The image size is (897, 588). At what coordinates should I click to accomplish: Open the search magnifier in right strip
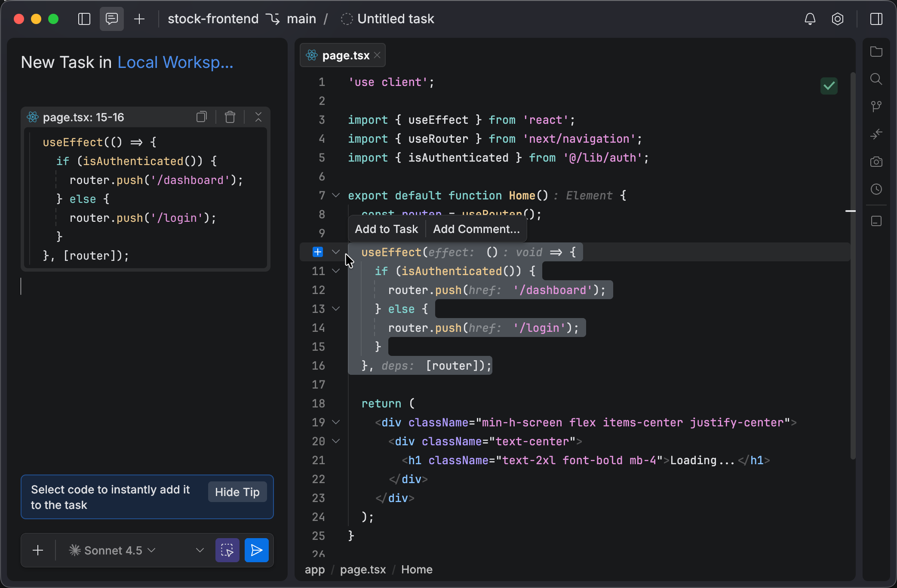point(876,79)
